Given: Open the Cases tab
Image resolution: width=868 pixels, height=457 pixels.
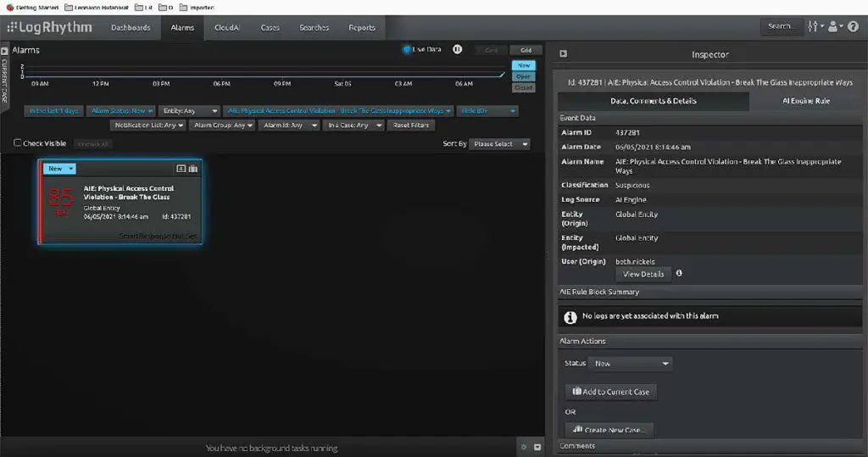Looking at the screenshot, I should click(x=270, y=27).
